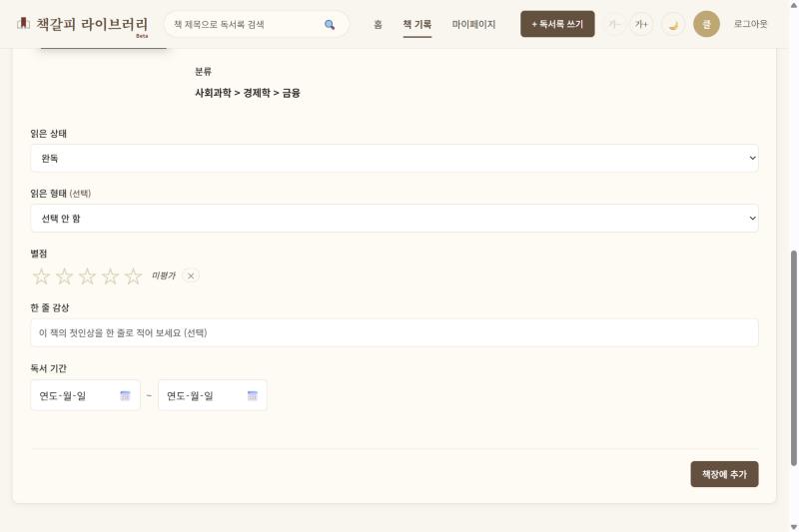Open the 읽은 형태 dropdown

coord(395,219)
